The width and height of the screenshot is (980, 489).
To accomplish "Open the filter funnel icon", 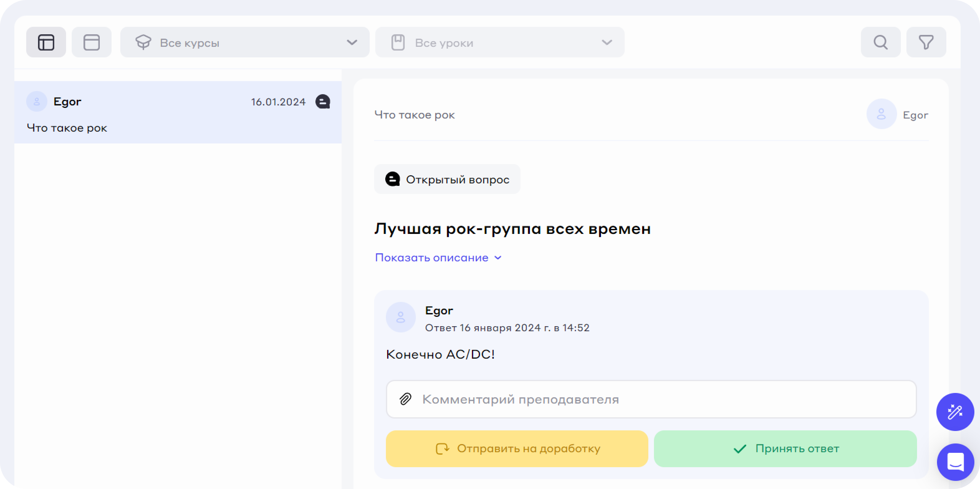I will [926, 42].
